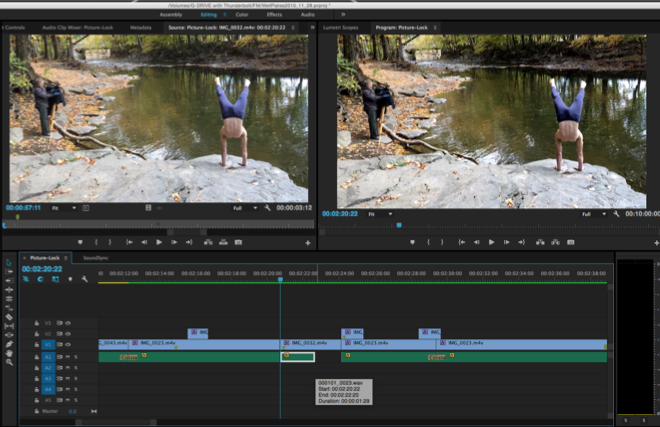Screen dimensions: 660x427
Task: Show hidden Source panel tabs chevrons
Action: point(312,27)
